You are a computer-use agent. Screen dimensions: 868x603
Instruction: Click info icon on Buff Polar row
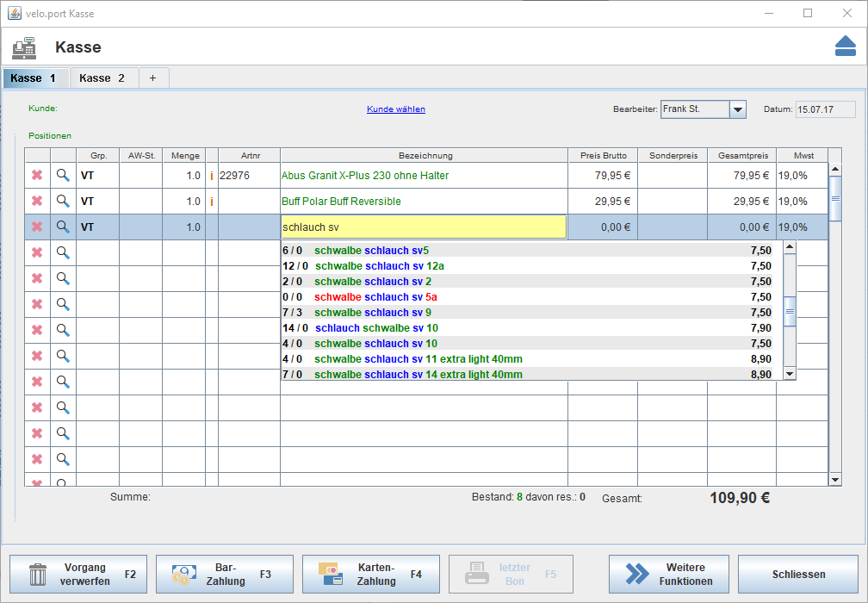click(212, 202)
